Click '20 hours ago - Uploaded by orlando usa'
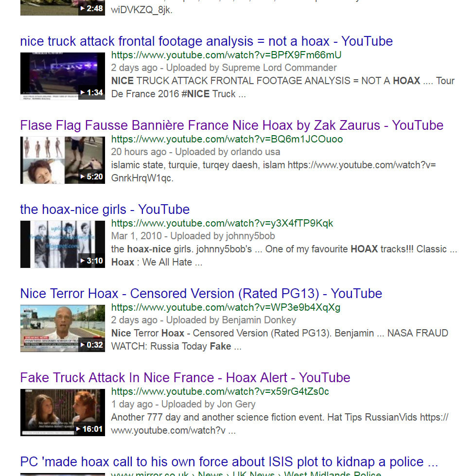Screen dimensions: 473x476 point(195,152)
